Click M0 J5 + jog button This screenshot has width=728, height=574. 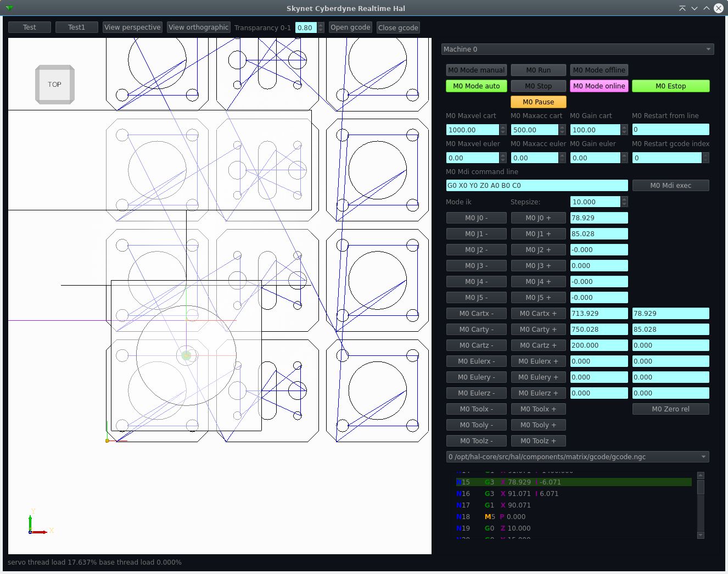pyautogui.click(x=538, y=297)
